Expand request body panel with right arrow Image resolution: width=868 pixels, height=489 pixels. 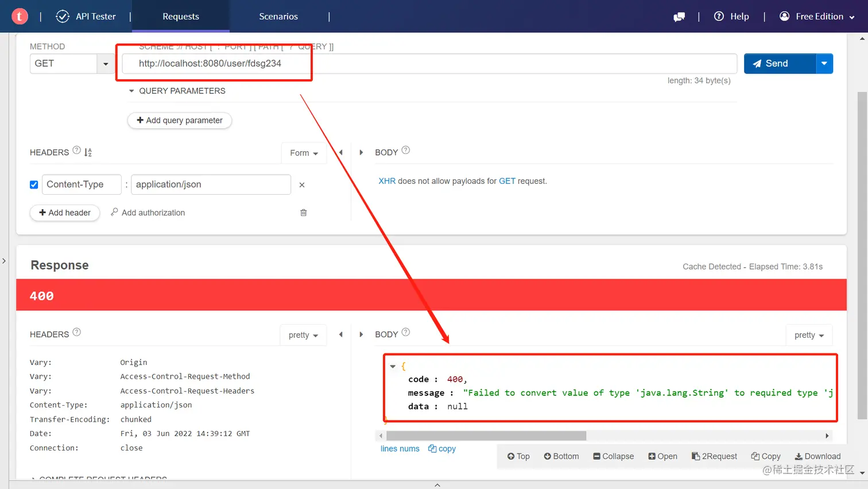coord(361,152)
